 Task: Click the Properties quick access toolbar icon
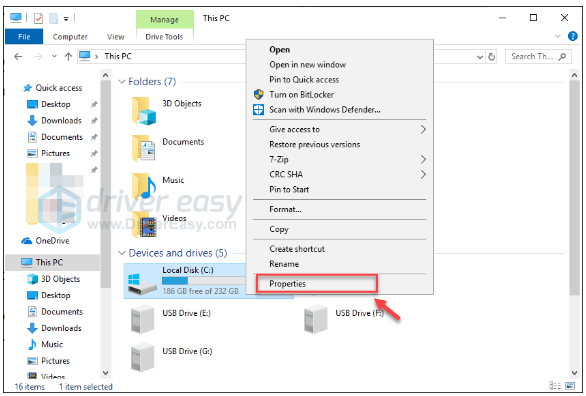click(38, 18)
